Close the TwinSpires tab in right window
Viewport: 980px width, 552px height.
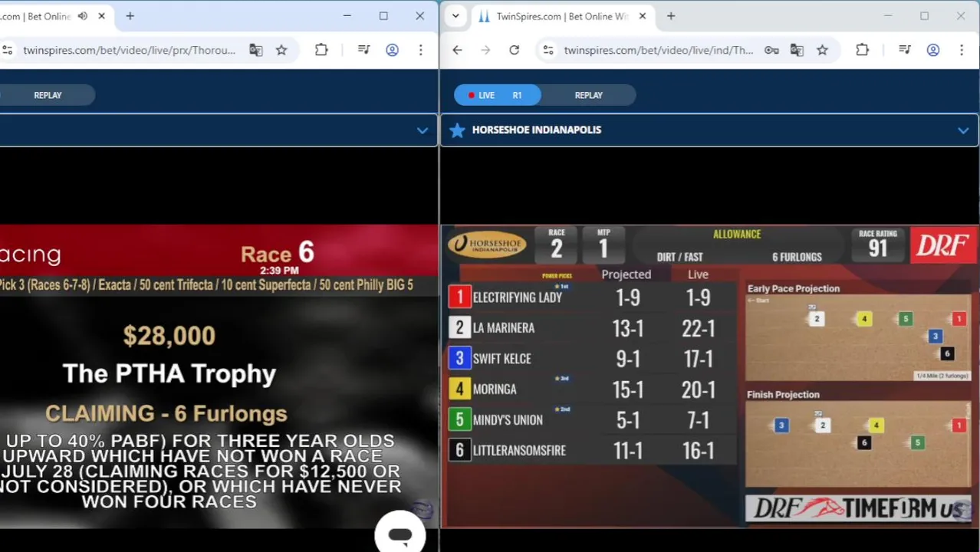643,16
